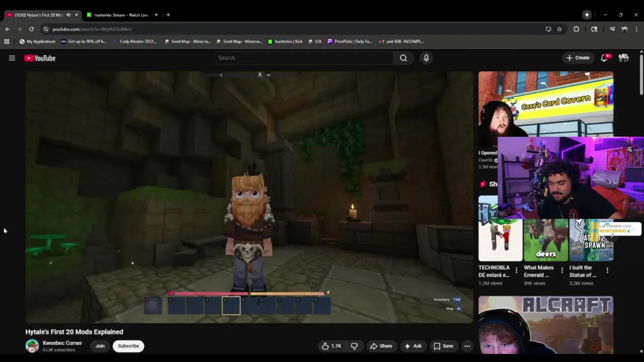The width and height of the screenshot is (644, 362).
Task: Open the RLCraft recommended video thumbnail
Action: pos(546,325)
